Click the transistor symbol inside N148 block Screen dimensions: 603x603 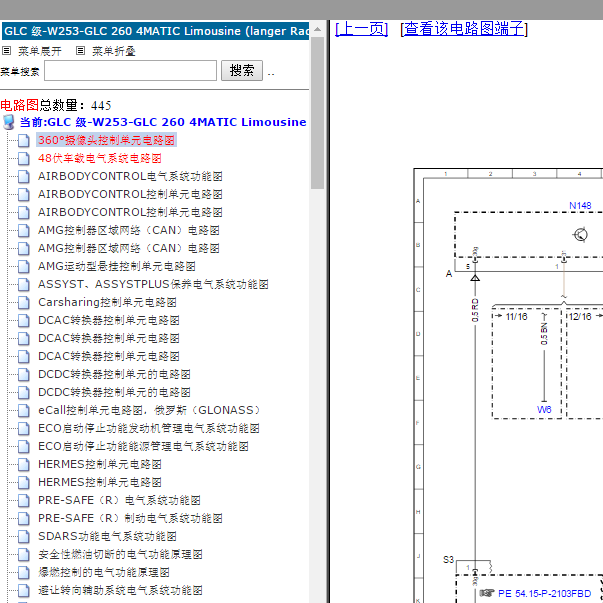point(581,234)
